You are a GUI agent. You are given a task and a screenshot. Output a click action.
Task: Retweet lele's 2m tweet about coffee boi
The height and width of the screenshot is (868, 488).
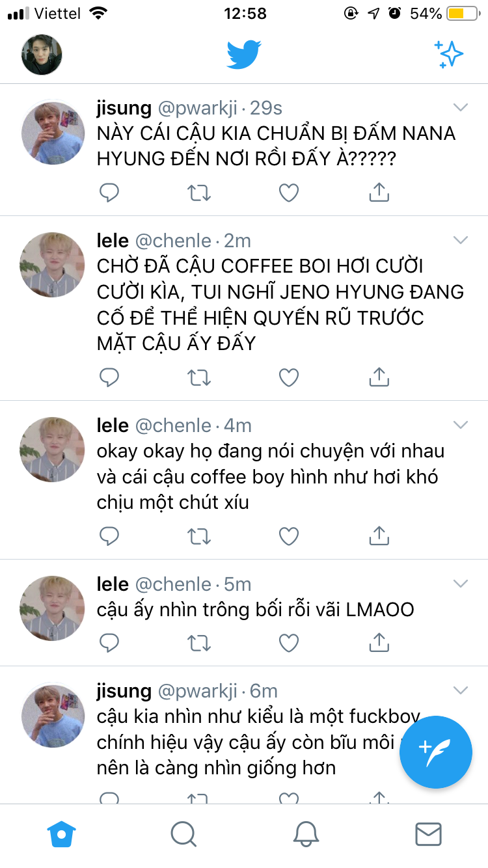point(198,377)
